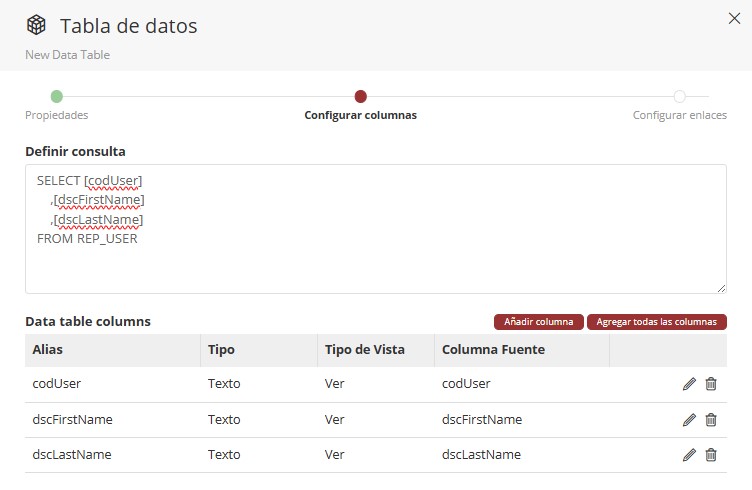Select the dscLastName alias cell
Viewport: 752px width, 490px height.
pyautogui.click(x=72, y=455)
